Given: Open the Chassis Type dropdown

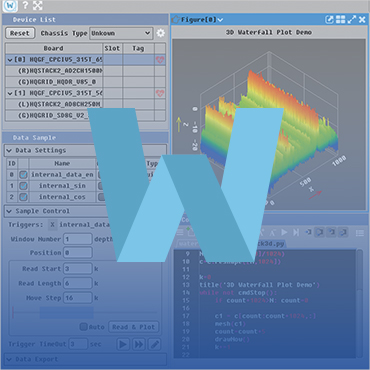Looking at the screenshot, I should tap(121, 33).
